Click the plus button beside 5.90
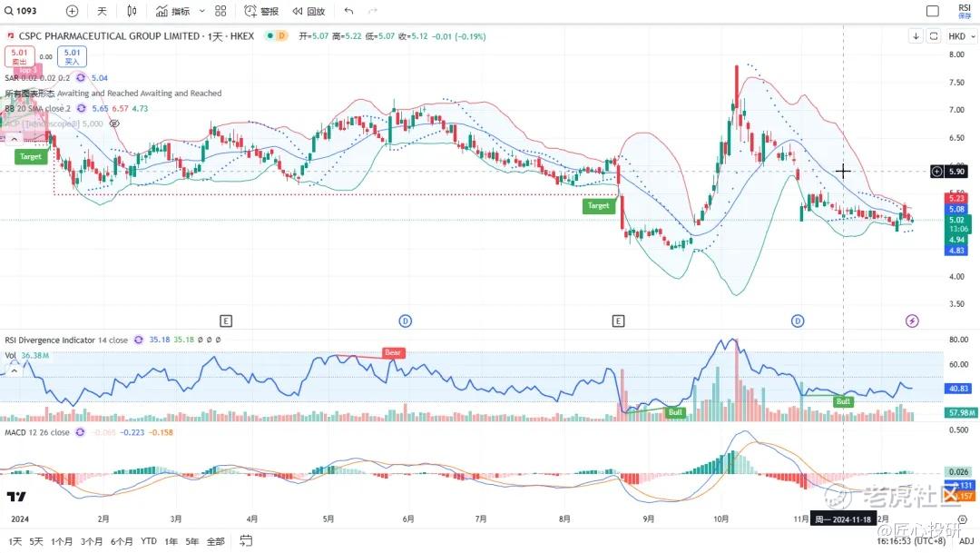 tap(936, 172)
